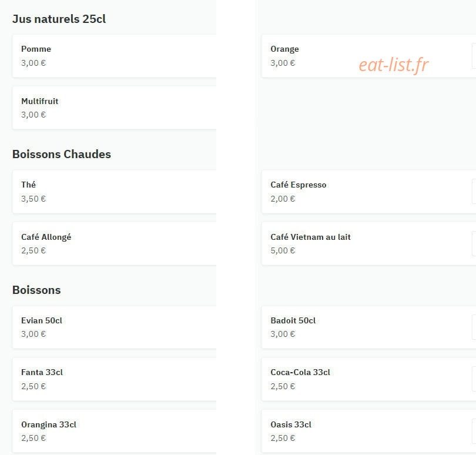This screenshot has height=455, width=476.
Task: Click the add button beside Orange
Action: pos(474,56)
